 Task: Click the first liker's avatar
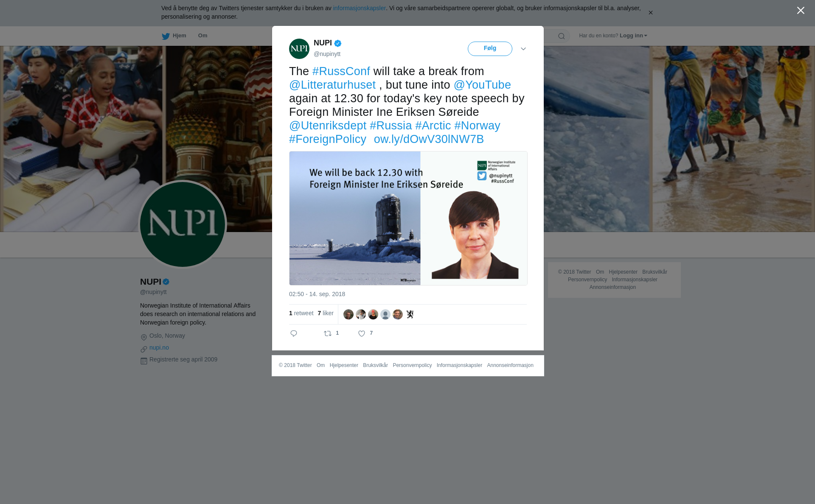point(348,314)
